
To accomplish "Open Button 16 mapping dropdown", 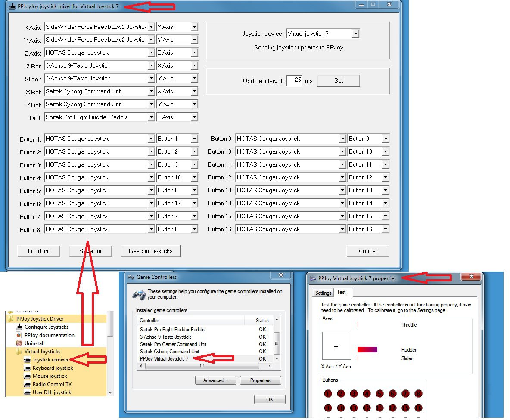I will coord(386,229).
